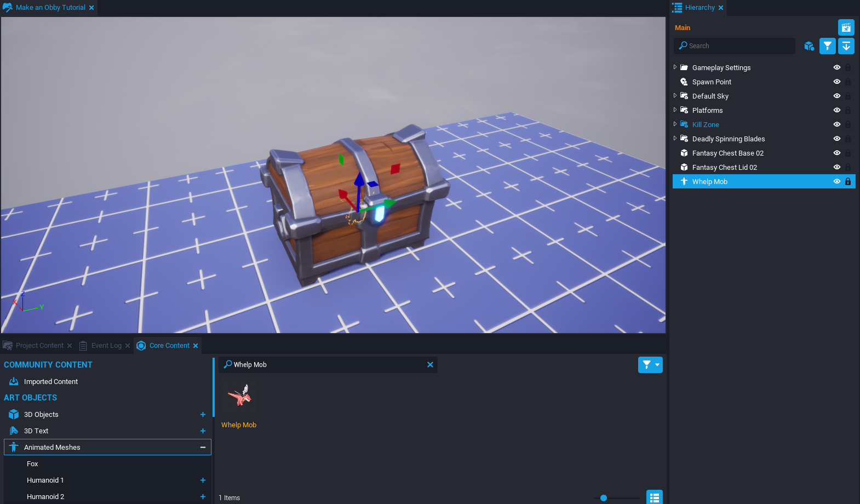
Task: Click the collapse-all arrow icon in Hierarchy
Action: pos(846,46)
